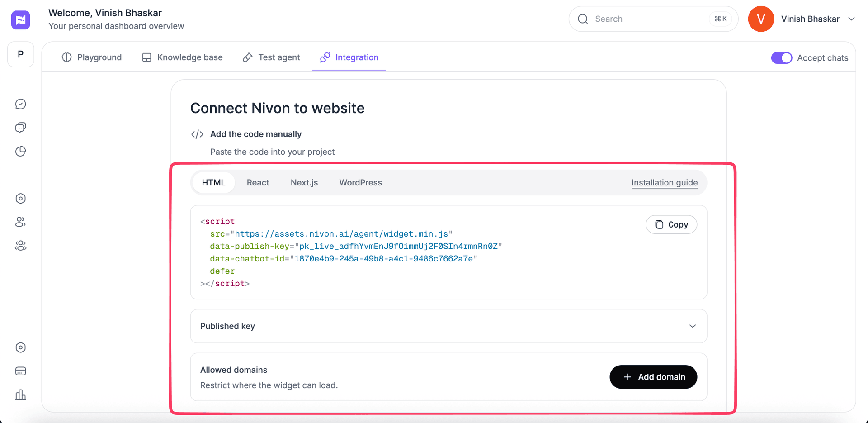Switch to the Playground tab
Screen dimensions: 868x423
[92, 57]
